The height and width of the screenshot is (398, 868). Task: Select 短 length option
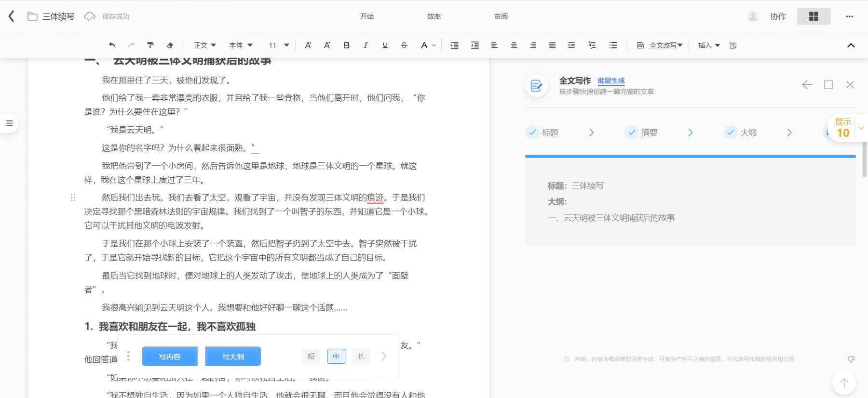pos(311,357)
